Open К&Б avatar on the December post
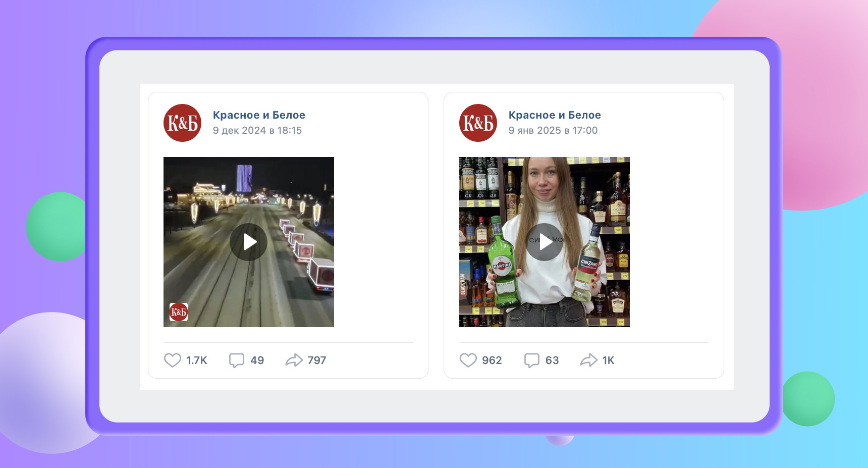The width and height of the screenshot is (868, 468). coord(182,123)
